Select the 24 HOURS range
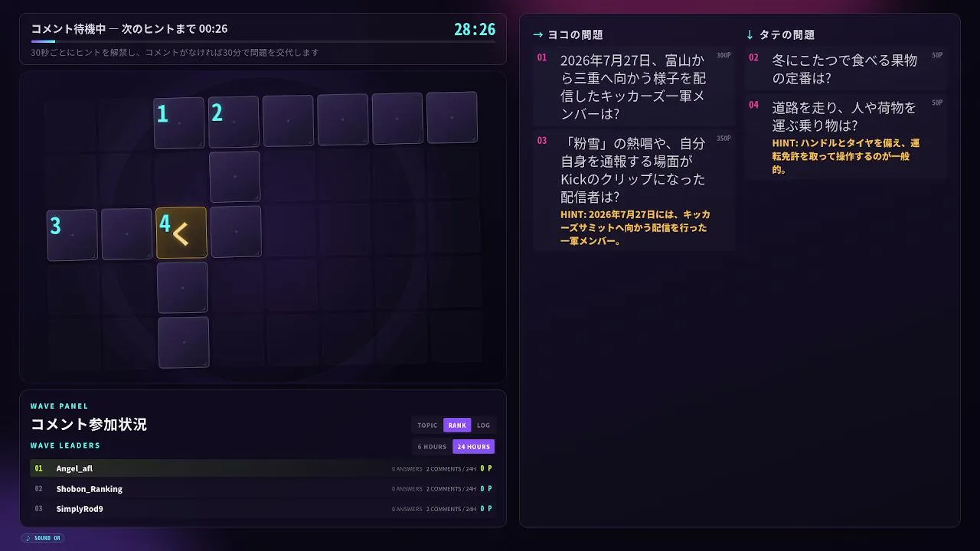The height and width of the screenshot is (551, 980). pos(473,447)
